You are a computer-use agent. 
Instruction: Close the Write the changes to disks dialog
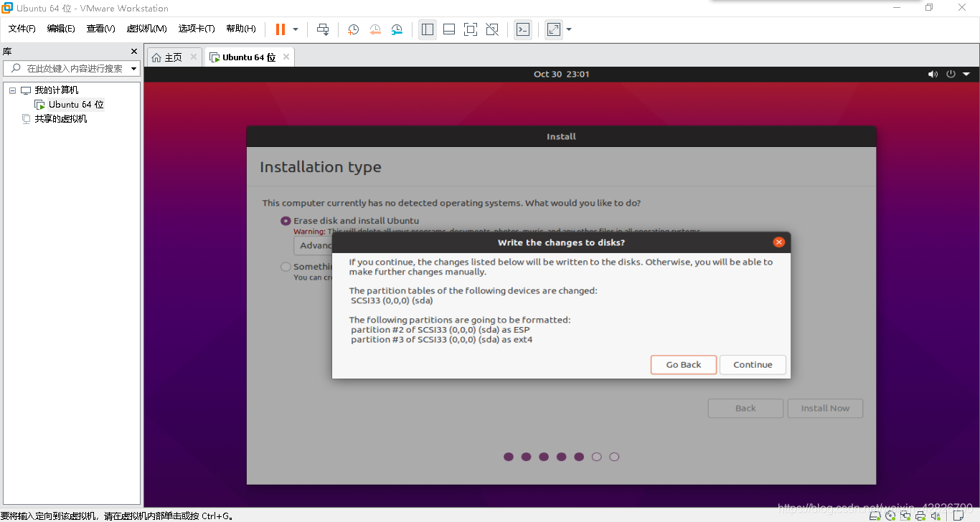click(778, 242)
